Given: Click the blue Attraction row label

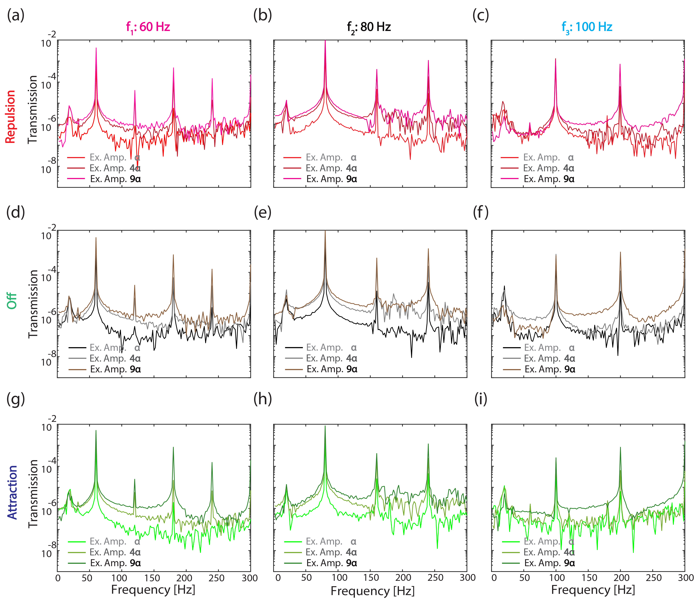Looking at the screenshot, I should pyautogui.click(x=12, y=492).
